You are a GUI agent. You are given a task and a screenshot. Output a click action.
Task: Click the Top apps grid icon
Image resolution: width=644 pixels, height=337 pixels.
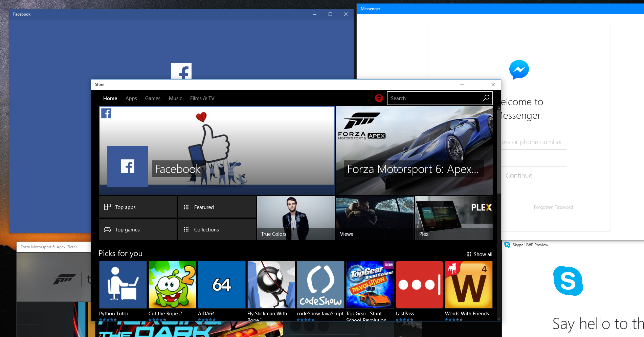[107, 207]
